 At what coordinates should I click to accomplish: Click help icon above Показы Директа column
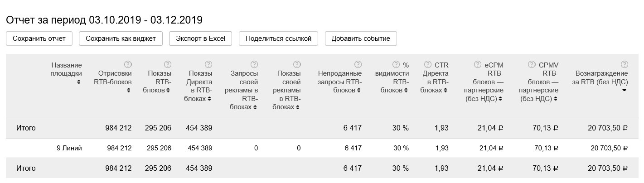pyautogui.click(x=208, y=64)
